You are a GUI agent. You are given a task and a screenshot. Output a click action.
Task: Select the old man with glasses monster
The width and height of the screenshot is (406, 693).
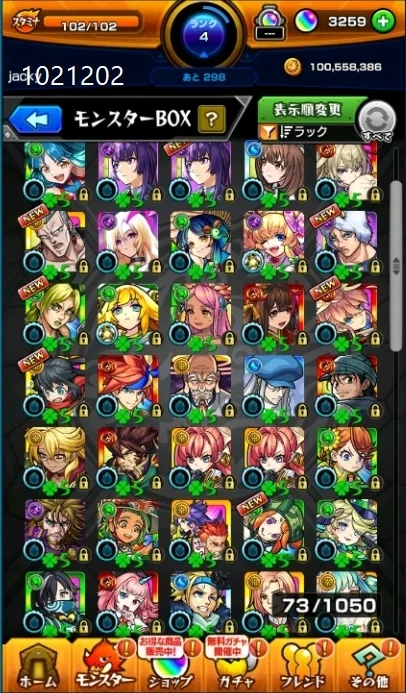(x=201, y=386)
